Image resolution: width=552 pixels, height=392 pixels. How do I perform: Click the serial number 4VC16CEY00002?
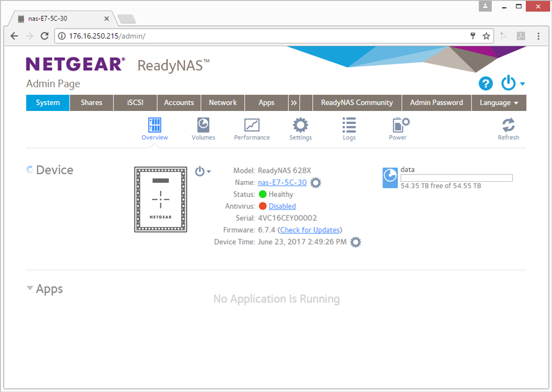[x=287, y=218]
